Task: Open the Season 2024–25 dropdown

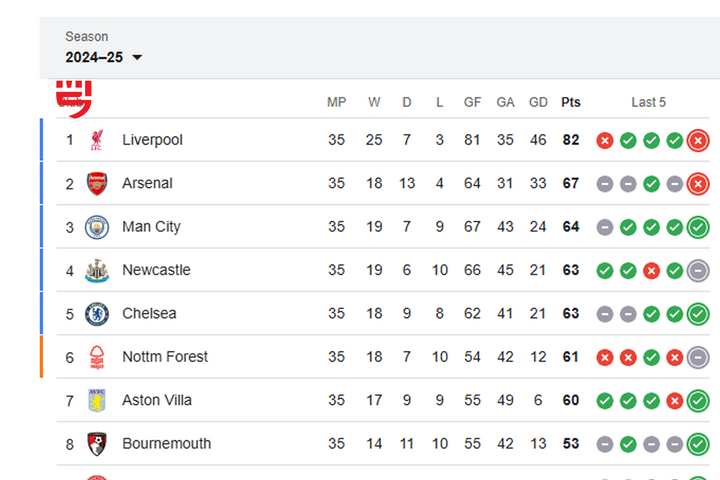Action: pos(103,57)
